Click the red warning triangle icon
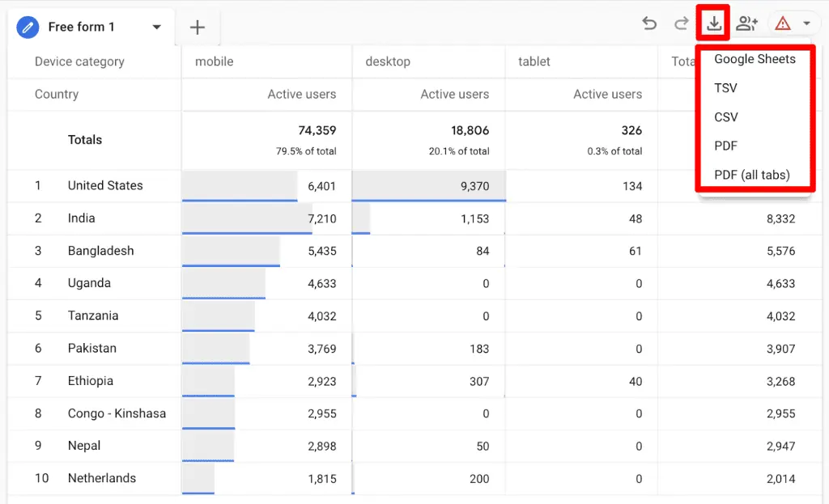Viewport: 829px width, 504px height. (x=782, y=23)
